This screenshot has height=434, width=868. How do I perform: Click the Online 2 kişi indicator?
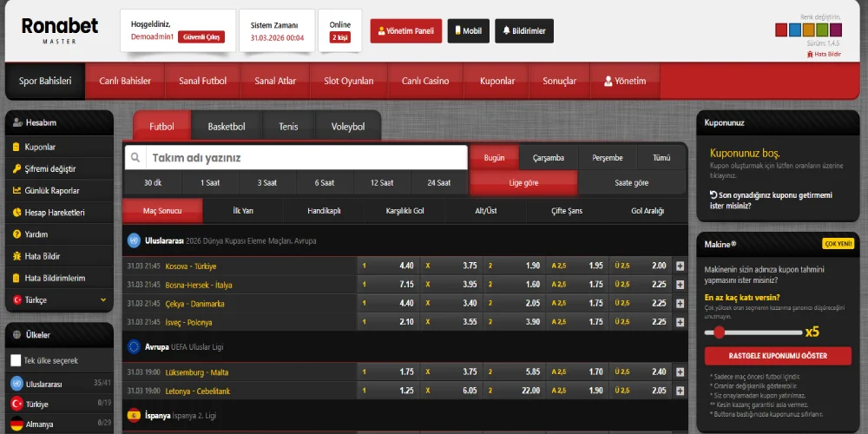point(340,31)
